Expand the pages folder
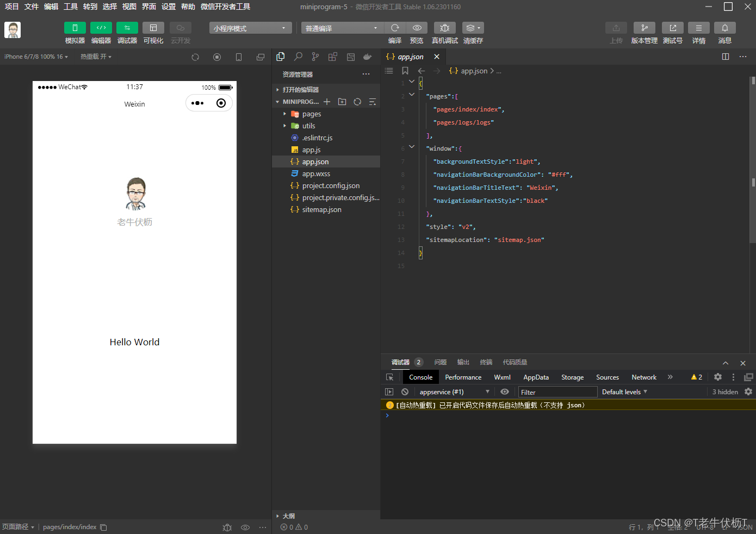 point(326,114)
